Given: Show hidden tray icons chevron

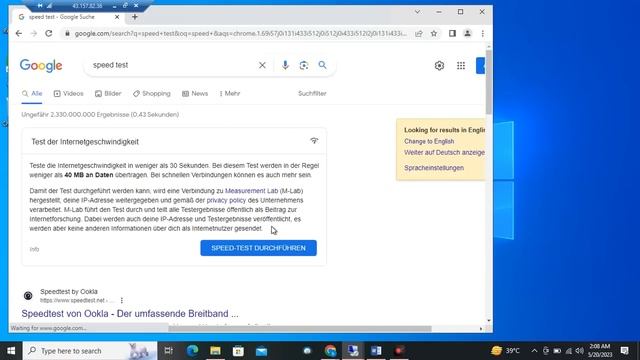Looking at the screenshot, I should (534, 351).
